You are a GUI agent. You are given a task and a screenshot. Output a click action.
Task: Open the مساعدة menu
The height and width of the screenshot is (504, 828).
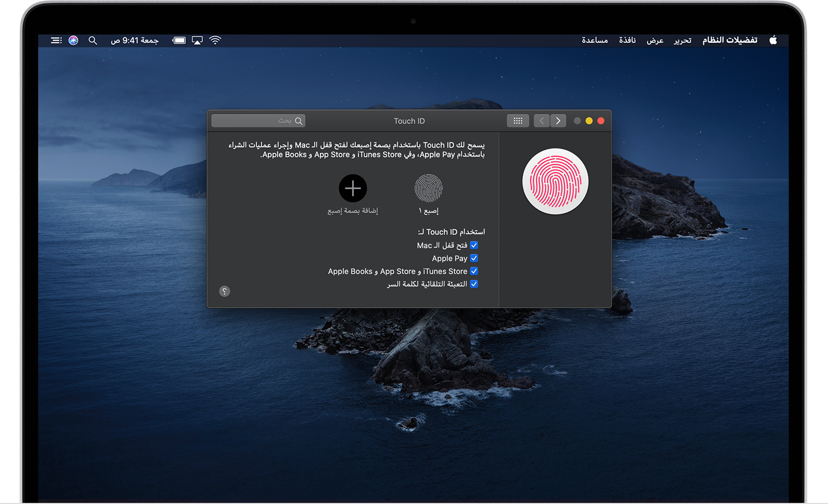tap(594, 40)
